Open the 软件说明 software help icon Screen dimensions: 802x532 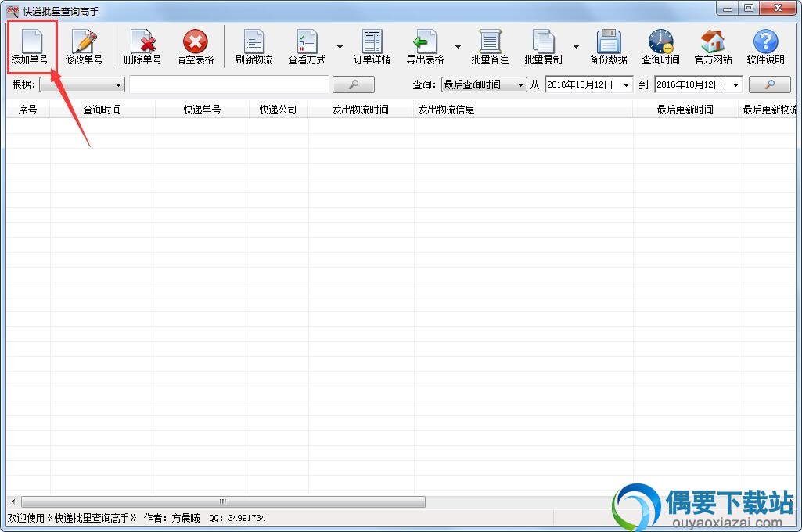766,47
